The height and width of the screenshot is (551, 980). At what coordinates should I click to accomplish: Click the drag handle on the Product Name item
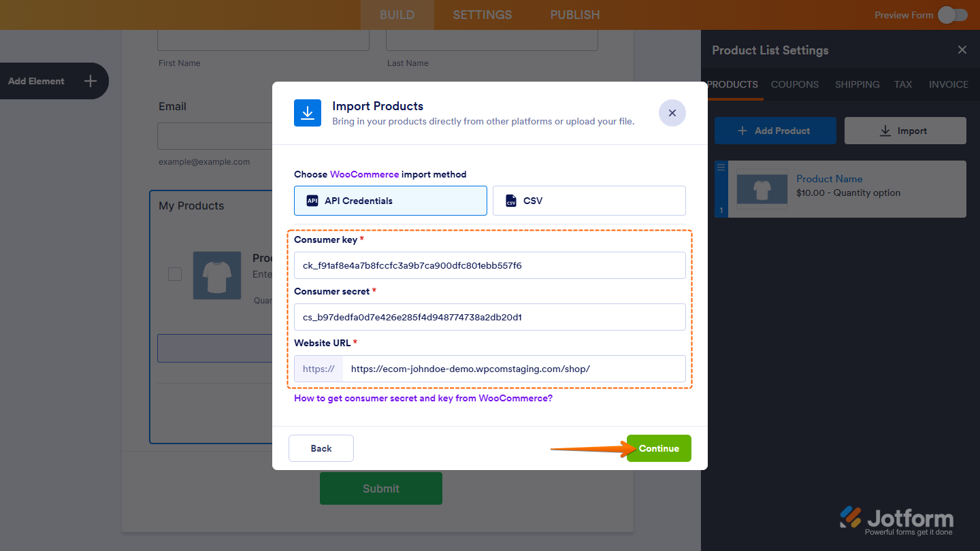[720, 167]
